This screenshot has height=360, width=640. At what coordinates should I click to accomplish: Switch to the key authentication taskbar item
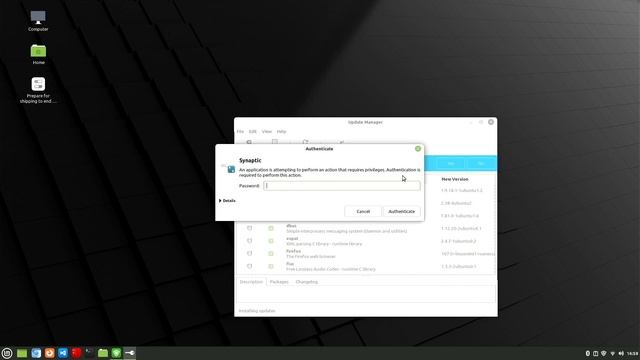pyautogui.click(x=130, y=353)
